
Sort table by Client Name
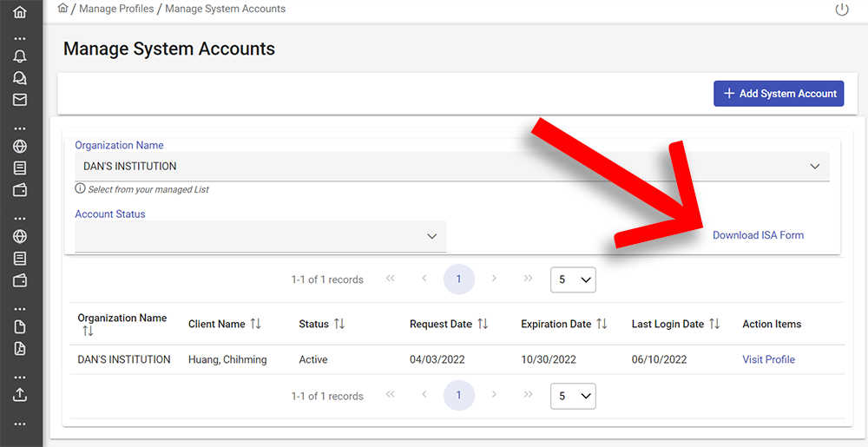point(255,324)
